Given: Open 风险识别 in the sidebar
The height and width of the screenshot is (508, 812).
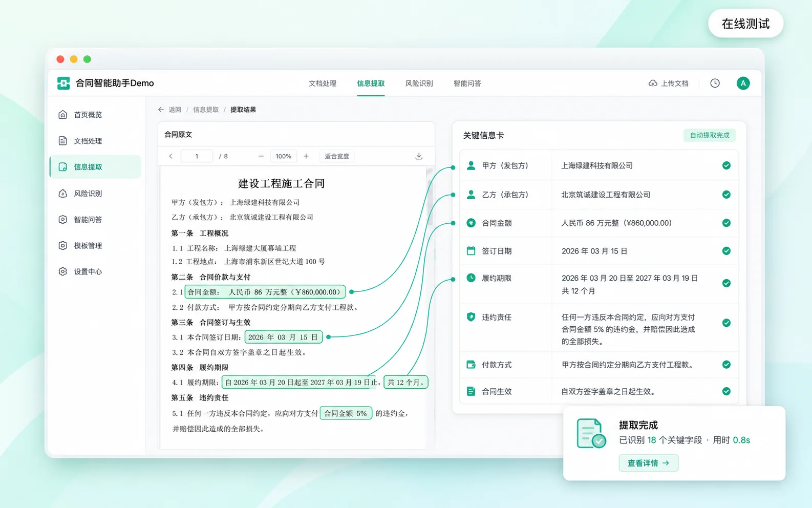Looking at the screenshot, I should coord(95,194).
